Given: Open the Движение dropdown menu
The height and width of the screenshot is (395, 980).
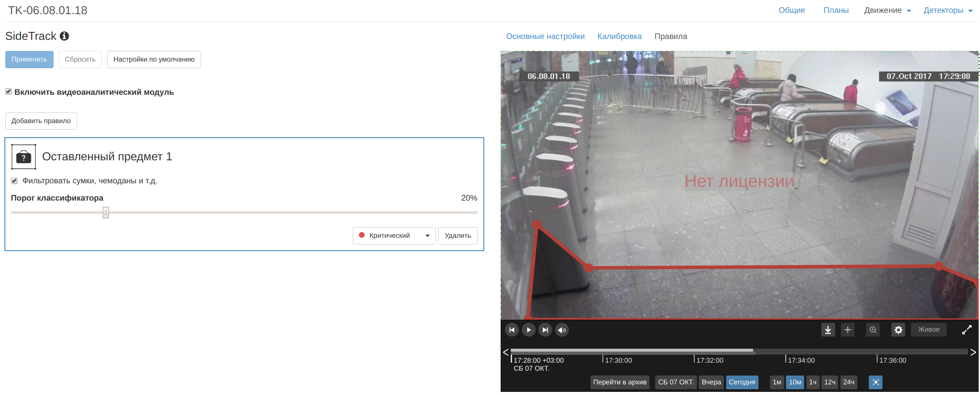Looking at the screenshot, I should click(x=887, y=10).
